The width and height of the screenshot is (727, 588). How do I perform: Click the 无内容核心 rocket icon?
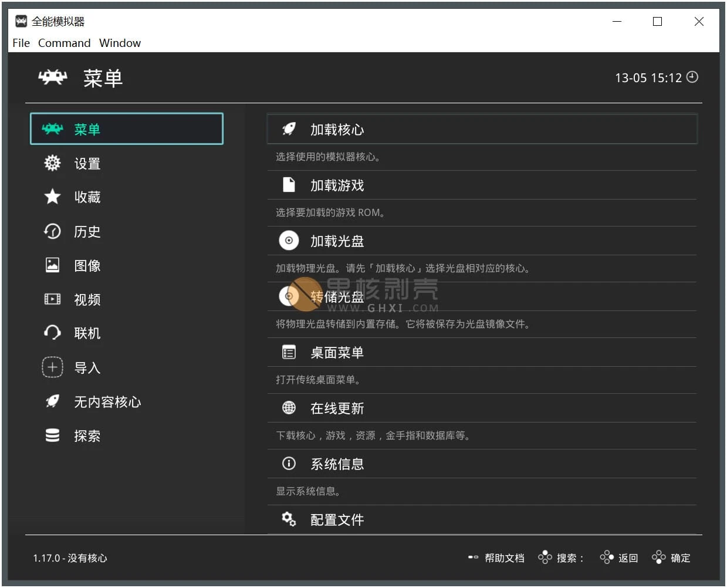point(52,401)
